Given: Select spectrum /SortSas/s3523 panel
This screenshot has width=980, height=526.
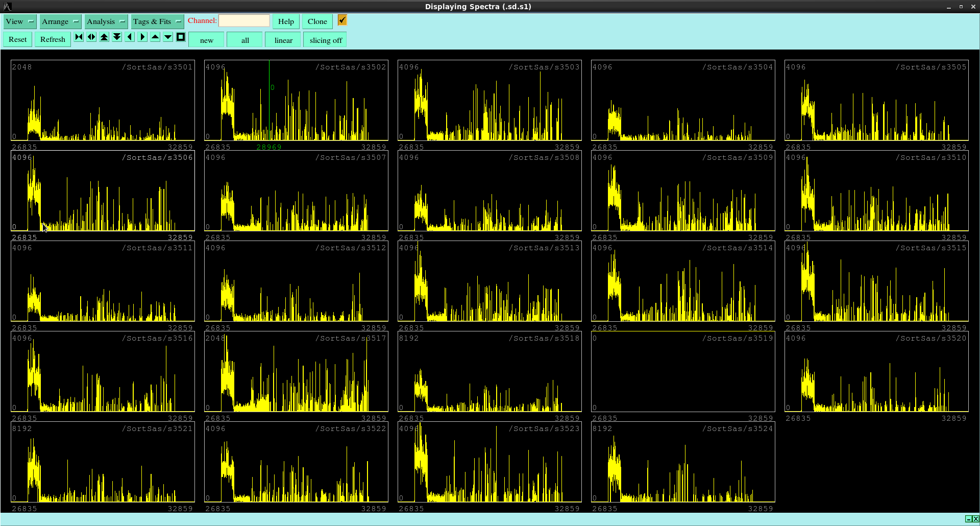Looking at the screenshot, I should tap(489, 462).
